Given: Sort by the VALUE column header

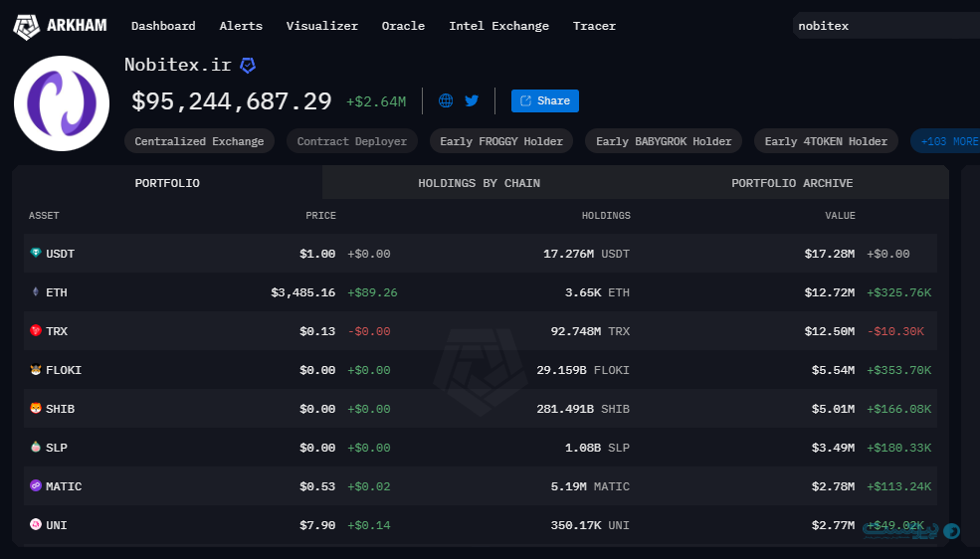Looking at the screenshot, I should (x=840, y=216).
